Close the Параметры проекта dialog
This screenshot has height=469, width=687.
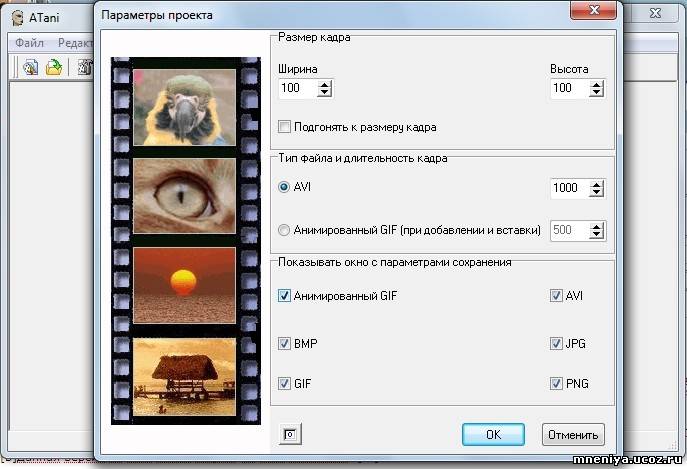coord(594,10)
